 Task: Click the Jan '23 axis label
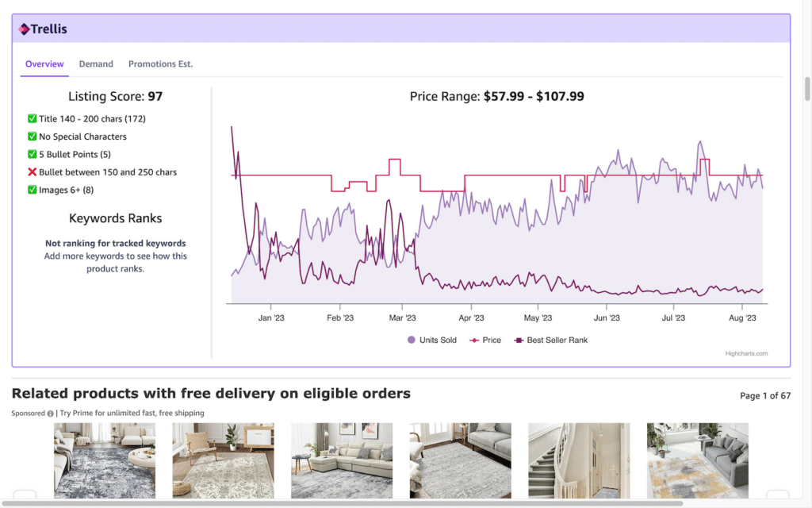271,317
